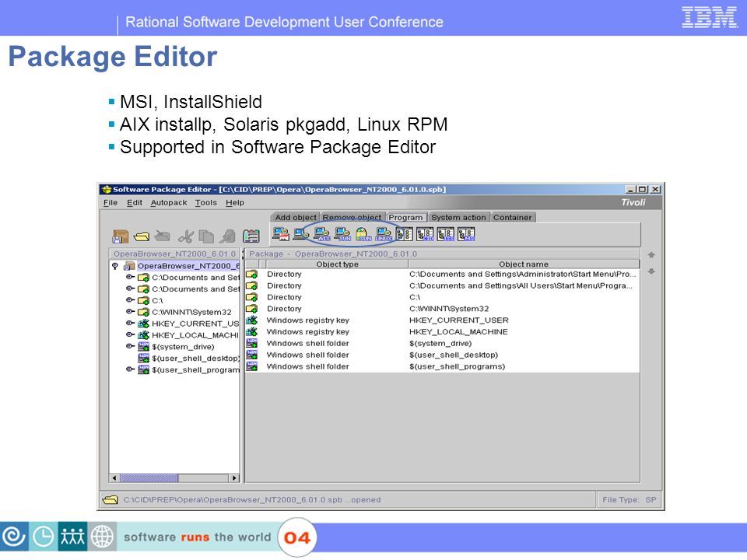Image resolution: width=747 pixels, height=560 pixels.
Task: Click the greyed paste toolbar icon
Action: (x=228, y=236)
